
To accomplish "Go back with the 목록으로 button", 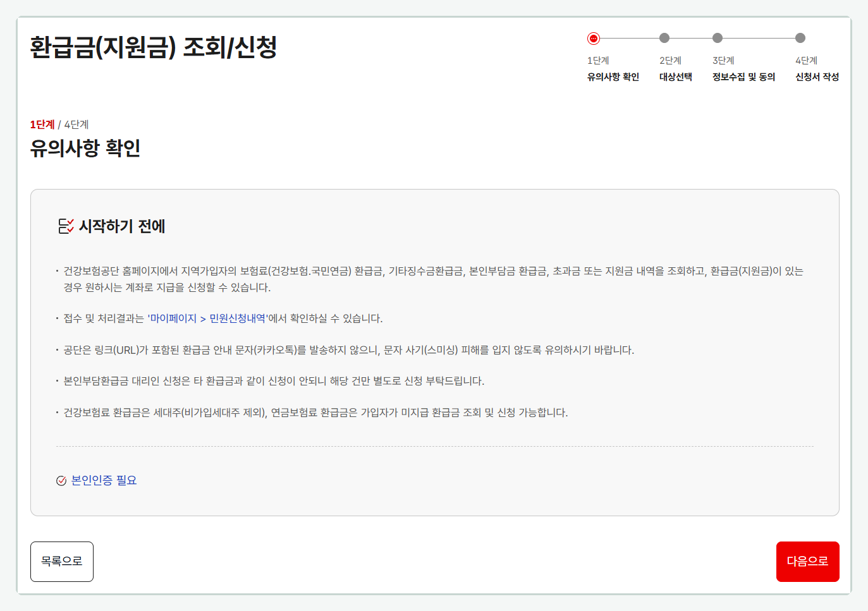I will point(62,562).
